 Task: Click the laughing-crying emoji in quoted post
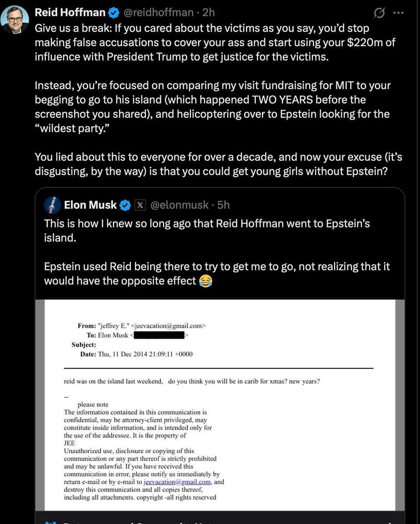point(205,281)
